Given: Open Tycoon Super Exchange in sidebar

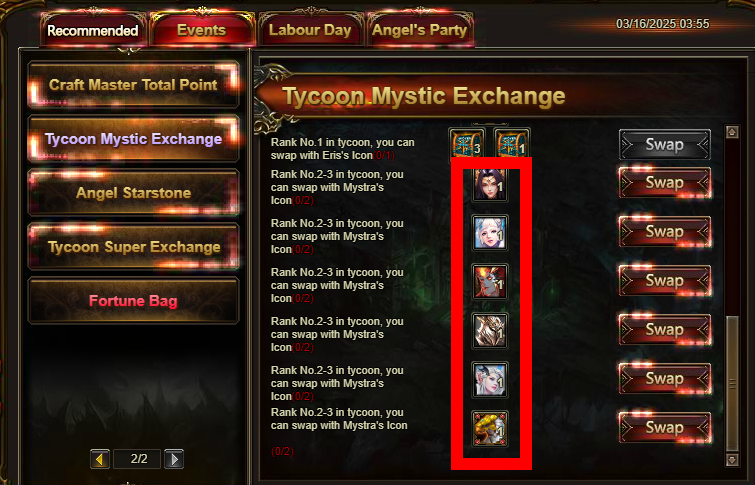Looking at the screenshot, I should pyautogui.click(x=134, y=247).
